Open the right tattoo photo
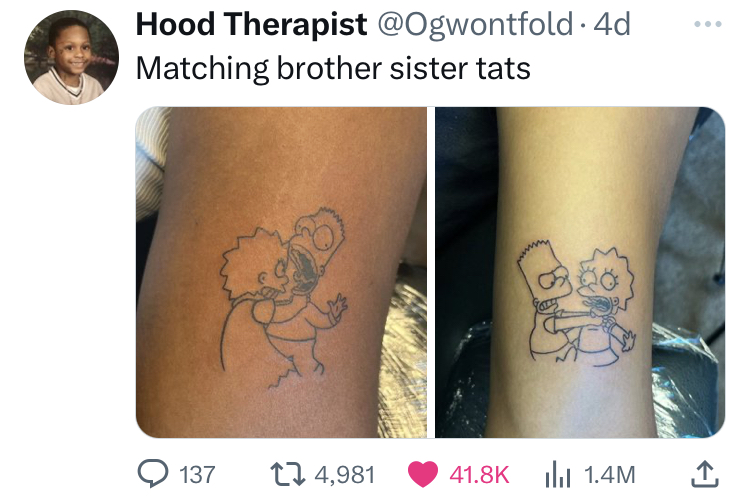 point(580,272)
